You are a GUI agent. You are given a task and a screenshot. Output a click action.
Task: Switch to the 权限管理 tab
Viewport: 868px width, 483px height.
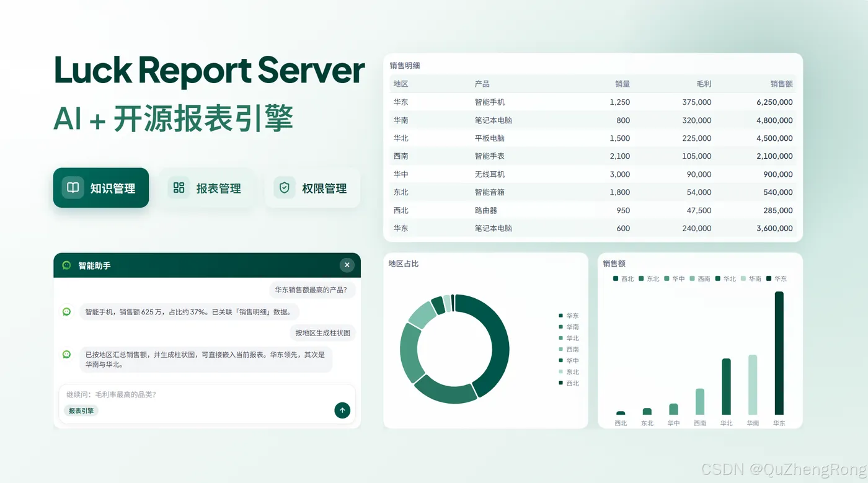[x=312, y=188]
